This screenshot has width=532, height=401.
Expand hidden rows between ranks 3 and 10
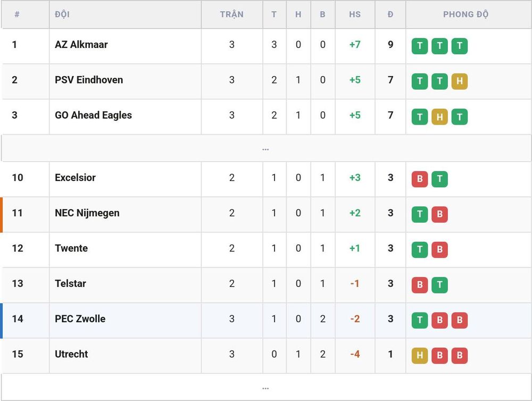pyautogui.click(x=265, y=149)
